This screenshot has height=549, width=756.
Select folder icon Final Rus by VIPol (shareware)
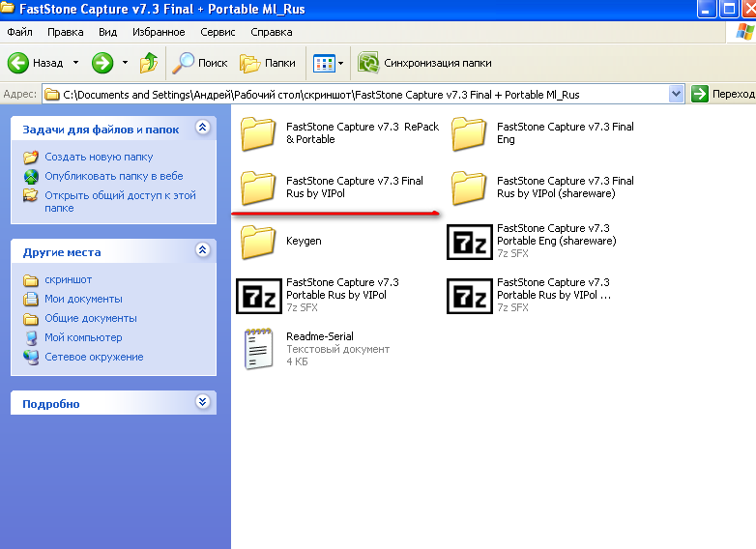tap(469, 188)
